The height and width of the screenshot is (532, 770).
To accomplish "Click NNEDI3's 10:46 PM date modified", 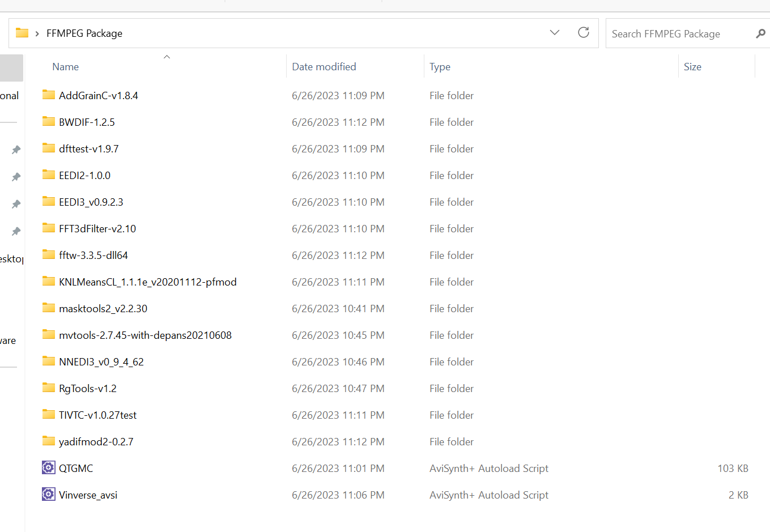I will click(x=338, y=362).
